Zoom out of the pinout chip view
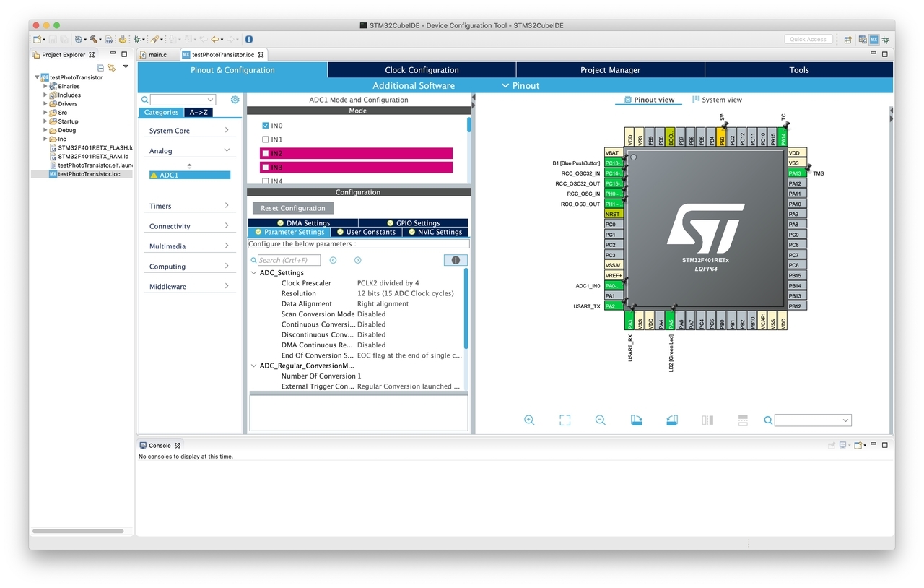 coord(600,420)
